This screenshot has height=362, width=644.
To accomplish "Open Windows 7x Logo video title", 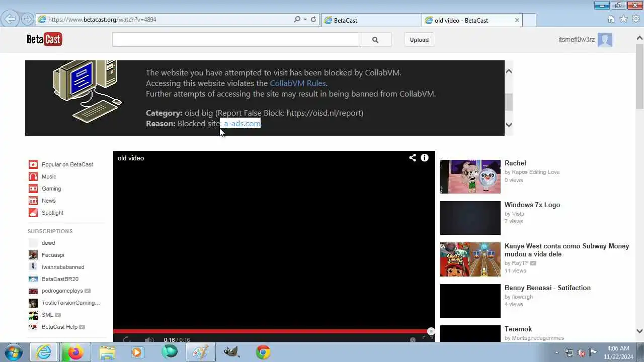I will [x=532, y=205].
